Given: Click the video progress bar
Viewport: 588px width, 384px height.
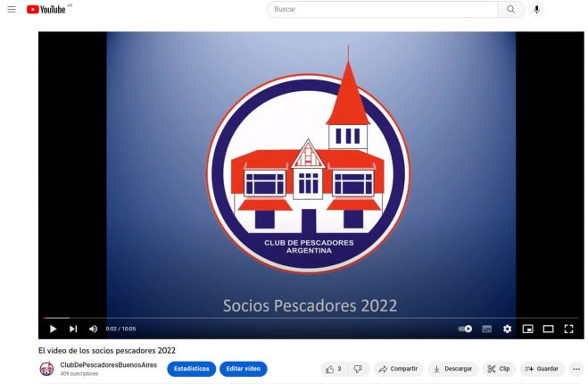Looking at the screenshot, I should click(311, 318).
